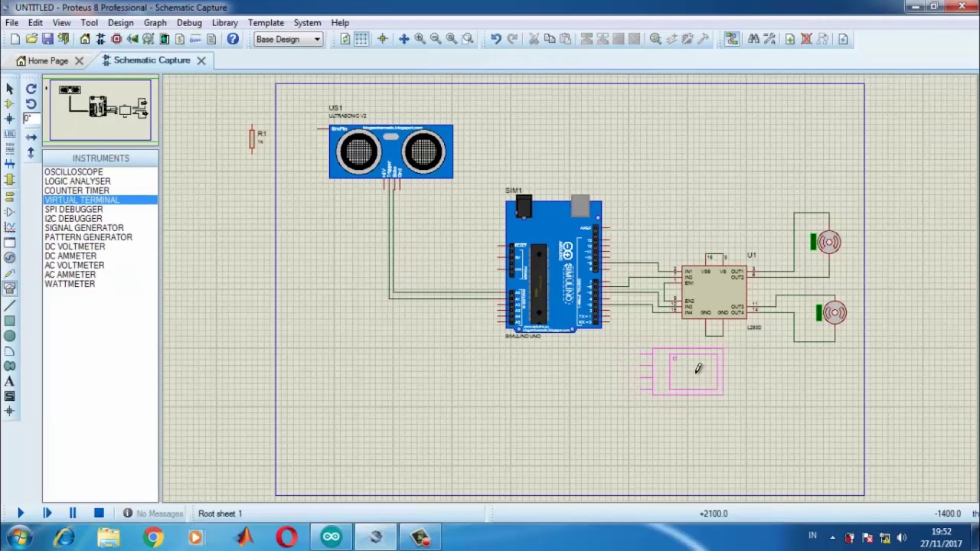
Task: Select the 2D circle drawing tool
Action: click(x=10, y=336)
